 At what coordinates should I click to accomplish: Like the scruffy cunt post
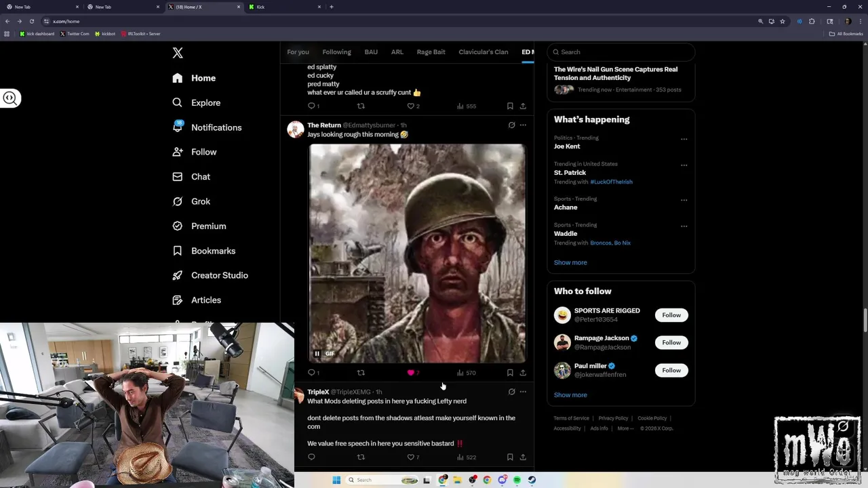[410, 106]
